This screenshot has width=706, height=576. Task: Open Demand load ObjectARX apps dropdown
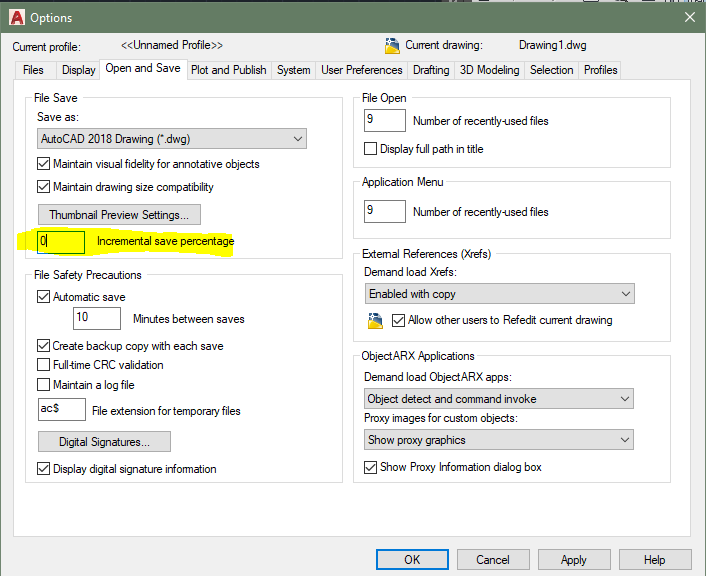click(x=498, y=399)
